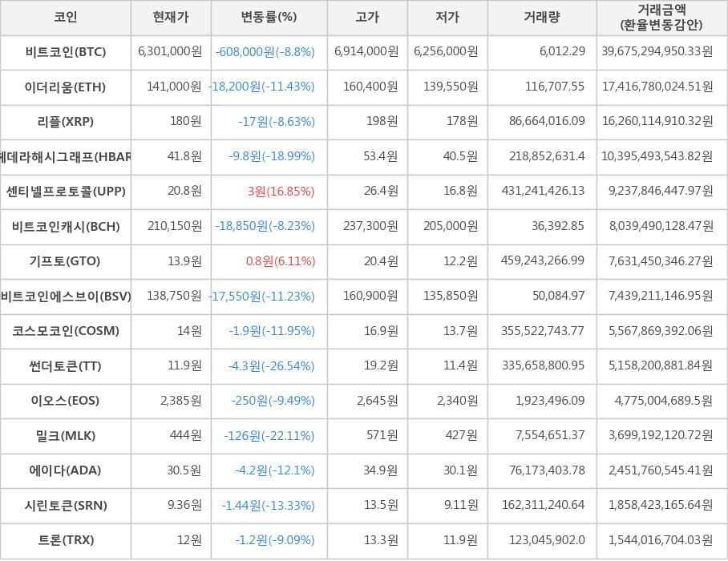Click BCH high price 237,300원
The width and height of the screenshot is (728, 561).
pos(370,226)
